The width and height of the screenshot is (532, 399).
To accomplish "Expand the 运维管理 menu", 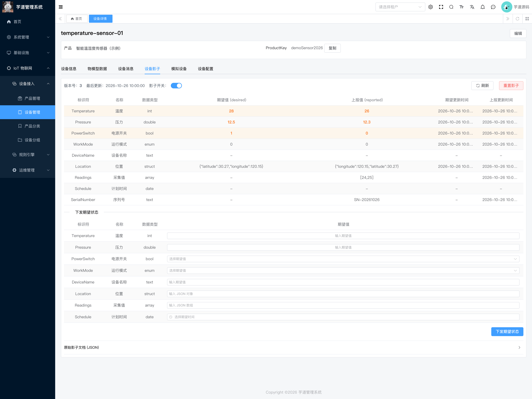I will [x=27, y=170].
